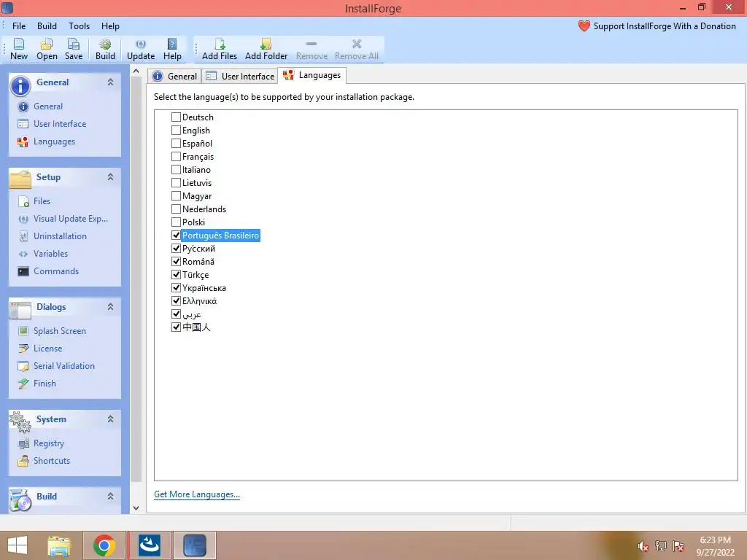
Task: Open the File menu
Action: tap(19, 26)
